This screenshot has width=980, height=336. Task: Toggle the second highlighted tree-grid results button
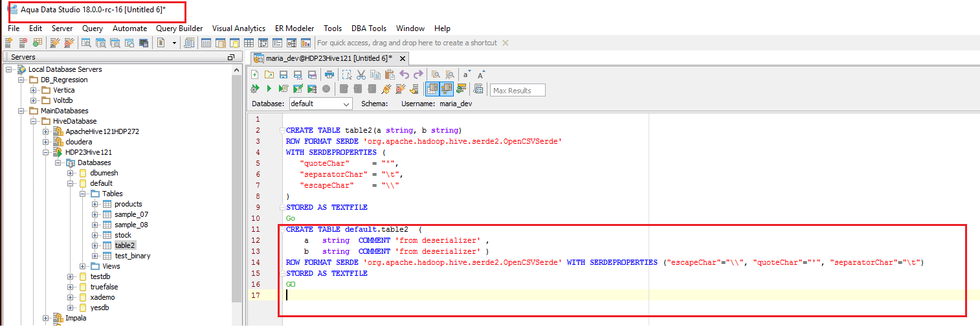447,89
